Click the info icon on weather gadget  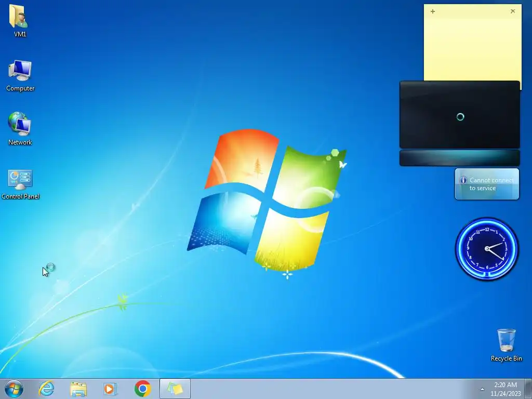tap(463, 180)
